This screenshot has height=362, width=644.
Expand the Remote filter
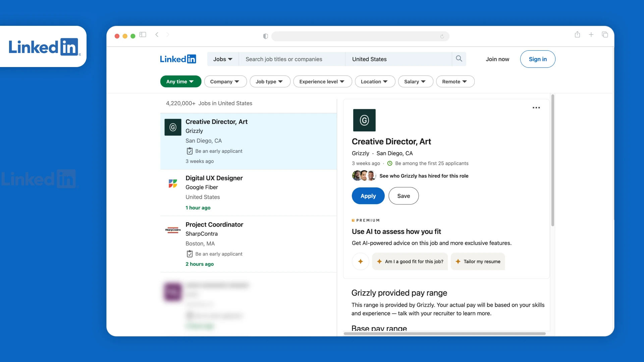point(455,81)
